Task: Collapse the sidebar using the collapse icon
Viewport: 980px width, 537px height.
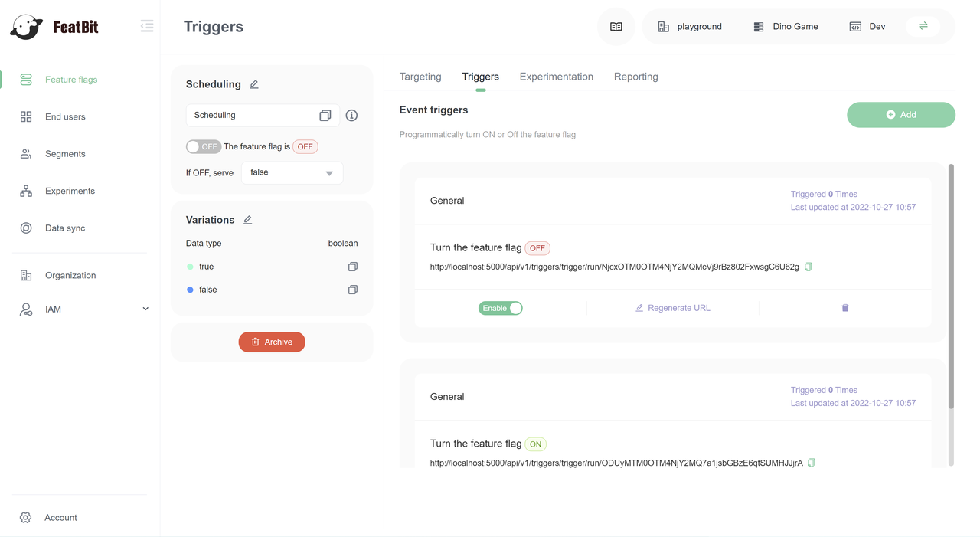Action: point(147,25)
